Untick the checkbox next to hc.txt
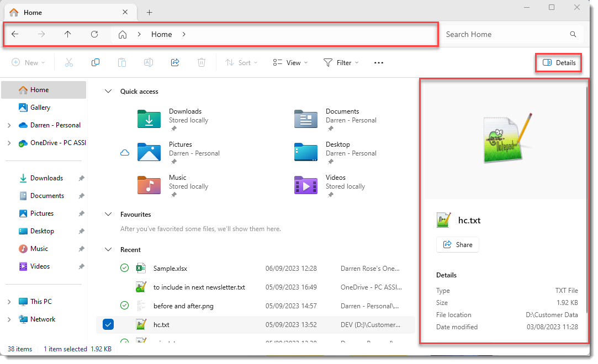This screenshot has width=598, height=364. pos(108,324)
